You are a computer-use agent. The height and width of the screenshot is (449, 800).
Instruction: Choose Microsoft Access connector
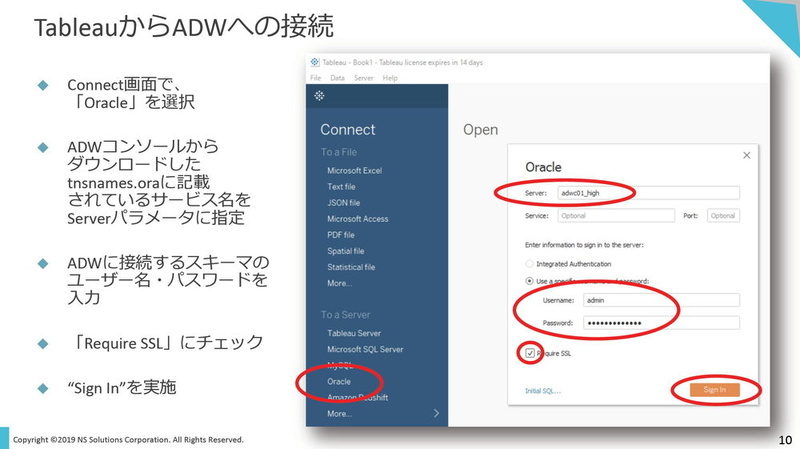click(x=358, y=219)
